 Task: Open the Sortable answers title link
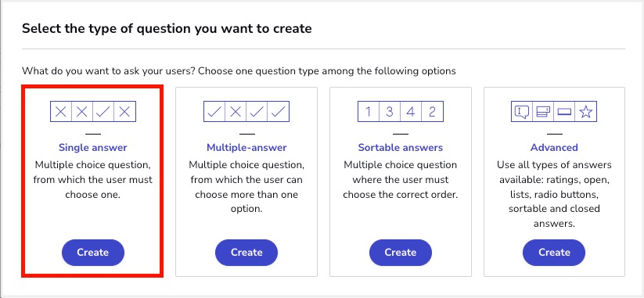[x=401, y=147]
